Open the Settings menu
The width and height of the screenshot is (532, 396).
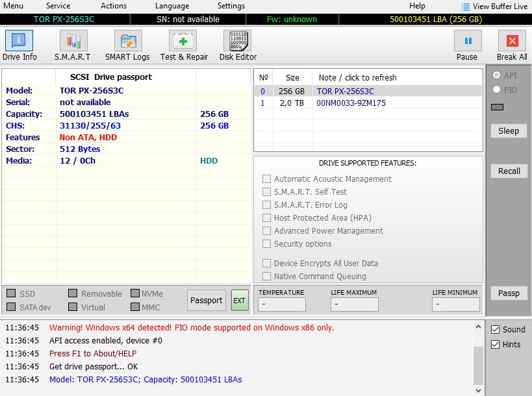pyautogui.click(x=231, y=6)
